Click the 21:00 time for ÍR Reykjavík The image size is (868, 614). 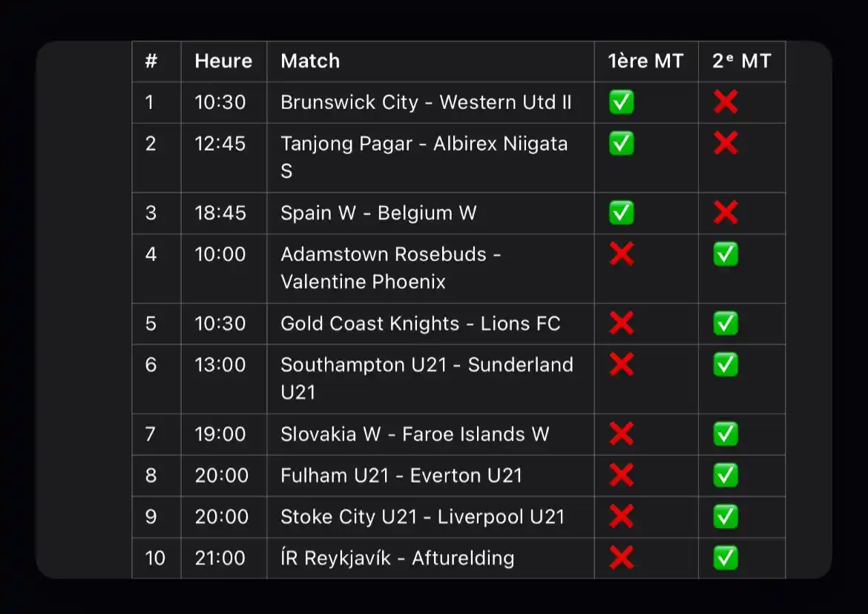[220, 558]
